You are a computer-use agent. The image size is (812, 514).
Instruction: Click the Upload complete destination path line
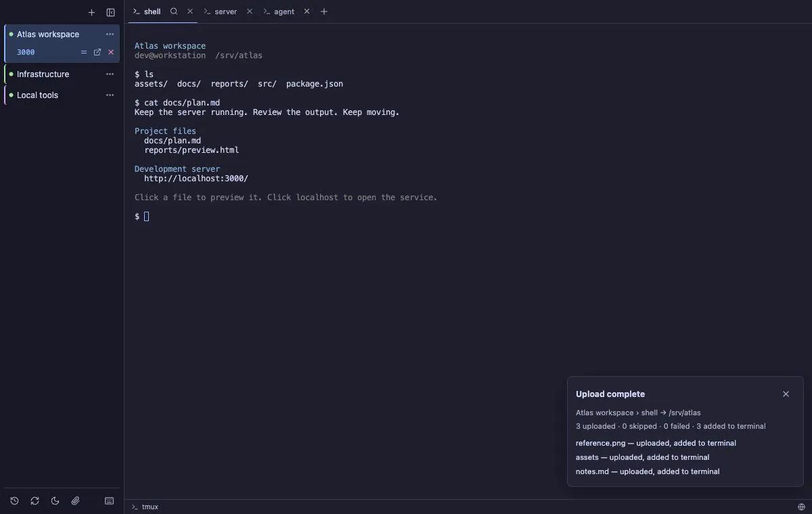pyautogui.click(x=638, y=413)
